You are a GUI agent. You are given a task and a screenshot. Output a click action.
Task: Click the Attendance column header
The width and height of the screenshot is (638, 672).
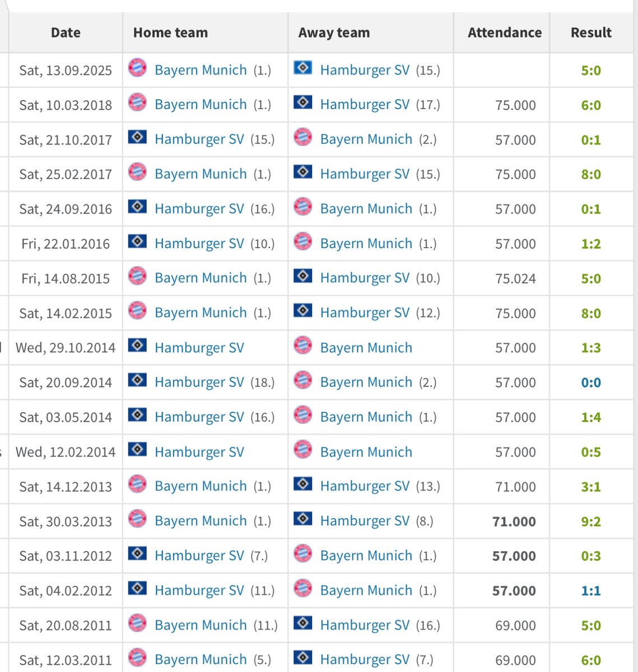505,32
